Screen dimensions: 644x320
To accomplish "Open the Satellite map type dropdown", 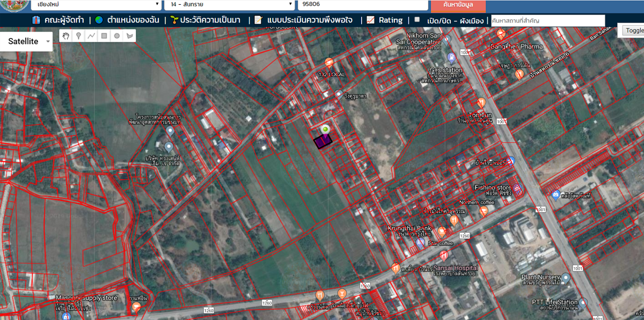I will pyautogui.click(x=26, y=41).
